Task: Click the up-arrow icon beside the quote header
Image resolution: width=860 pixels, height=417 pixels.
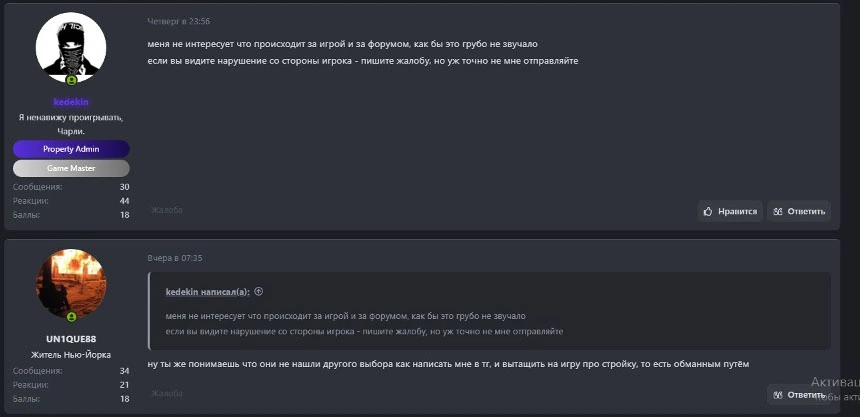Action: pyautogui.click(x=259, y=292)
